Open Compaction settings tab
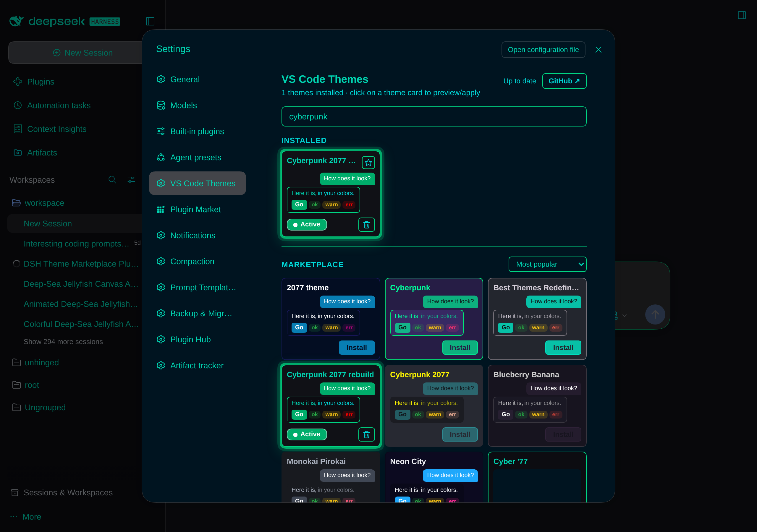The image size is (757, 532). (x=197, y=261)
